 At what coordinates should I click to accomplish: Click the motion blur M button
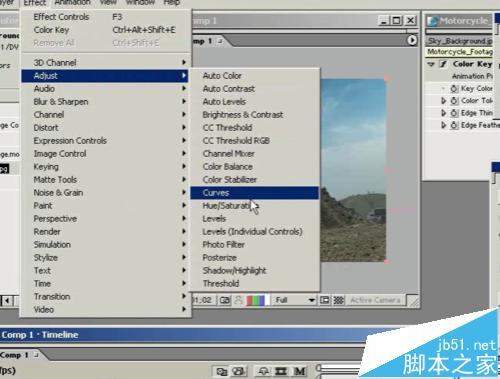click(x=300, y=371)
